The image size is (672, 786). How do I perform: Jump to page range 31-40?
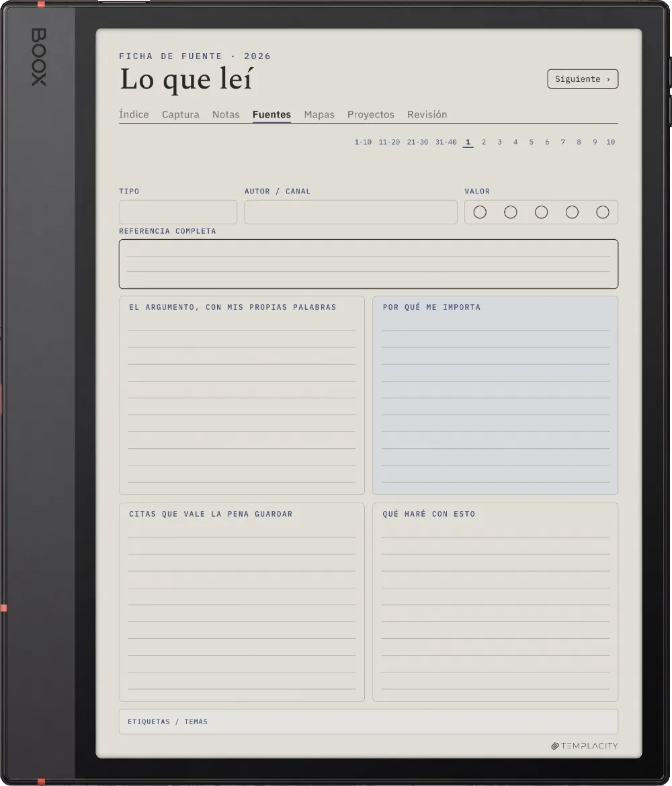[x=446, y=142]
